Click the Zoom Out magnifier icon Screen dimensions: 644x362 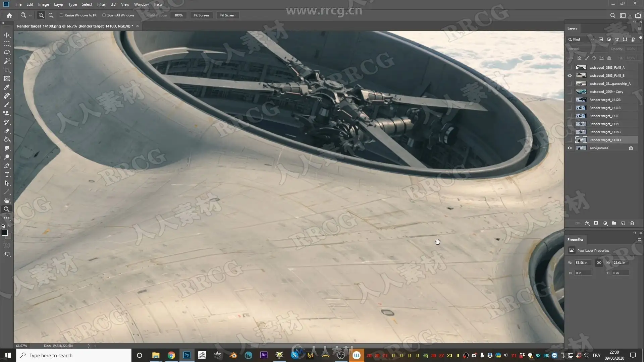(51, 15)
